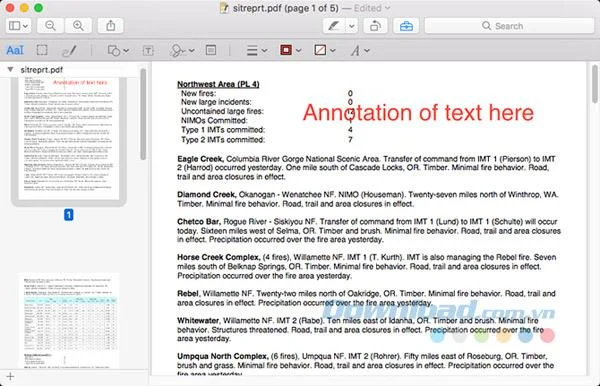Screen dimensions: 600x386
Task: Open the border color picker
Action: 290,50
